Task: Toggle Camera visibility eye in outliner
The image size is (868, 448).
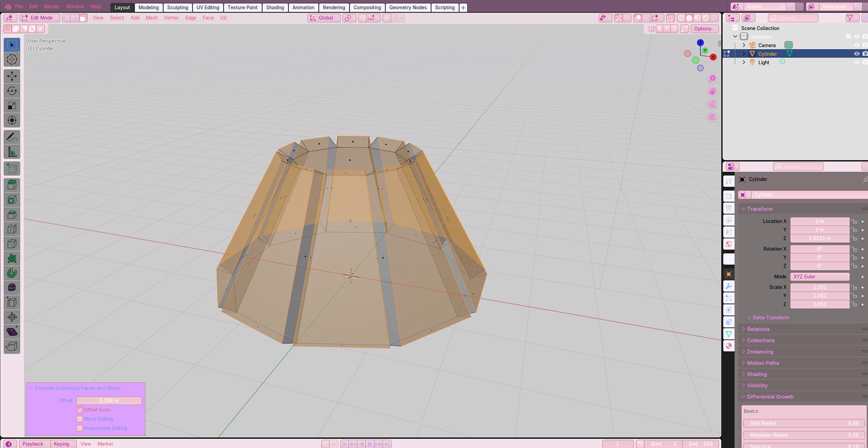Action: click(x=857, y=45)
